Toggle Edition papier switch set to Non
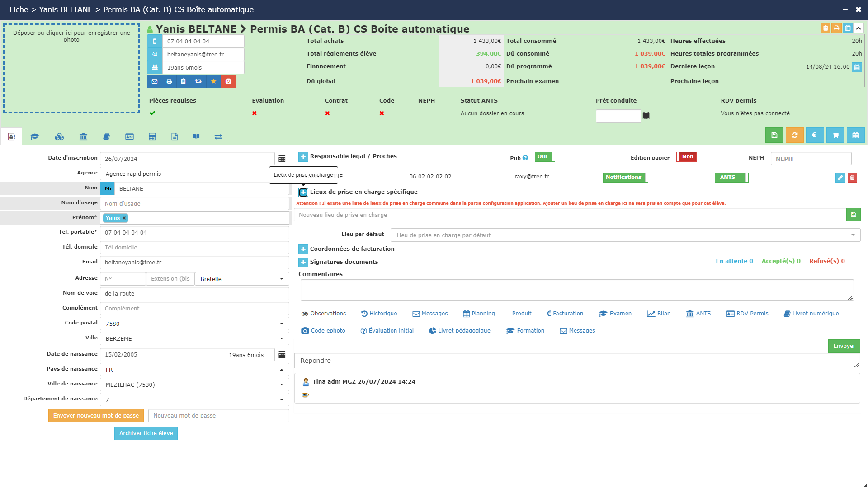This screenshot has height=488, width=868. (x=686, y=157)
